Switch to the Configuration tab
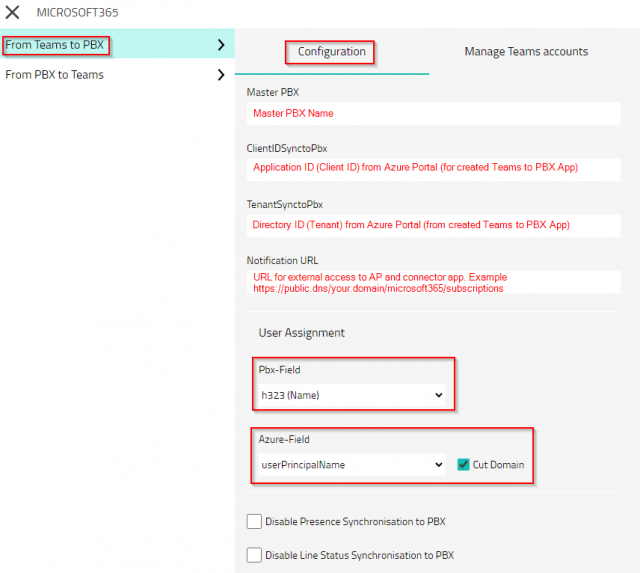This screenshot has height=573, width=640. pos(331,52)
